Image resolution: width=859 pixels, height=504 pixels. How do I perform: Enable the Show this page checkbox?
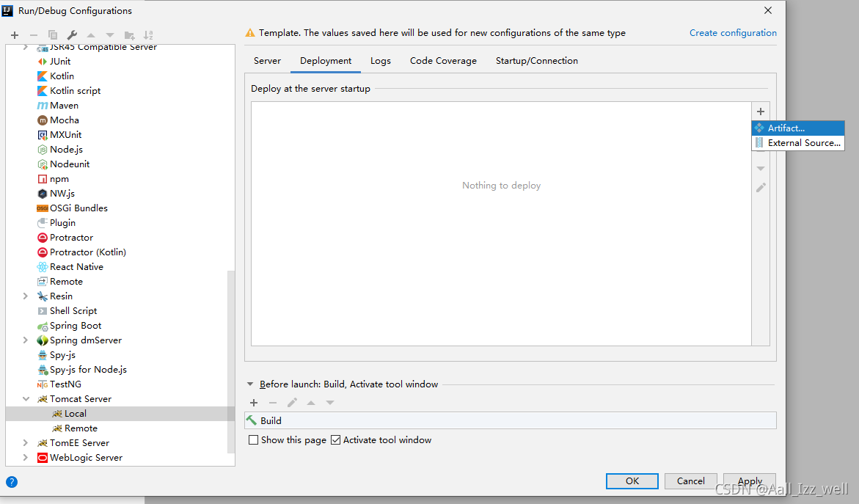[253, 440]
